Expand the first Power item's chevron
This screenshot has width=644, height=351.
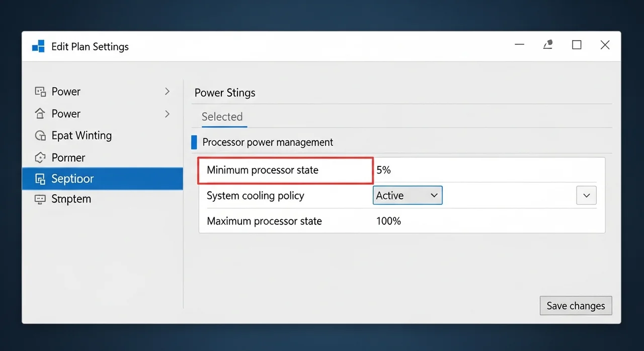click(x=168, y=92)
